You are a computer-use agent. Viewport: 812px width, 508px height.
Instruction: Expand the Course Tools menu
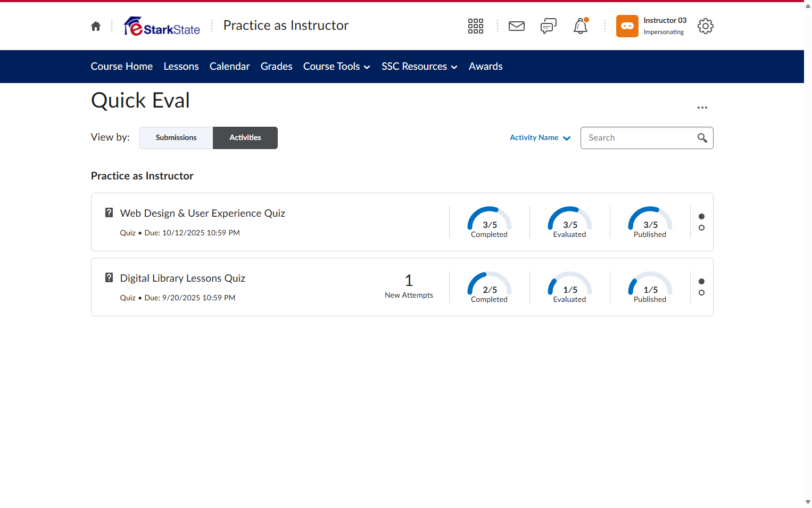point(337,67)
